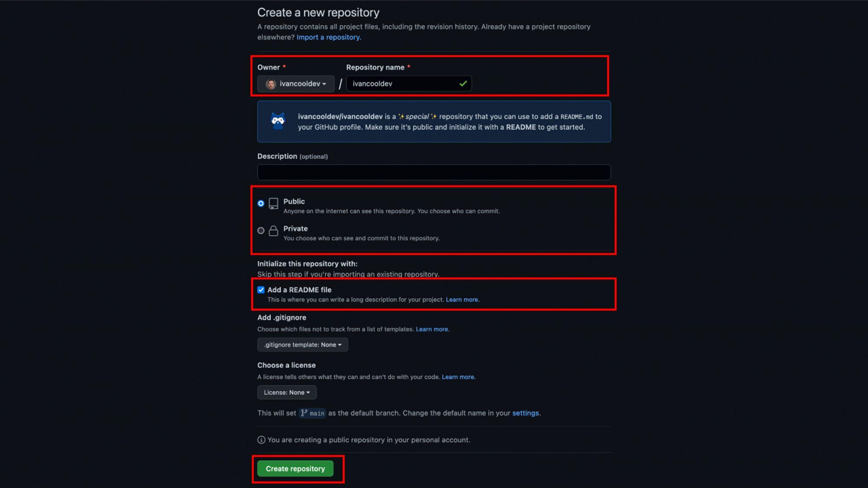Expand the Owner account selector dropdown
Screen dimensions: 868x488
(296, 83)
